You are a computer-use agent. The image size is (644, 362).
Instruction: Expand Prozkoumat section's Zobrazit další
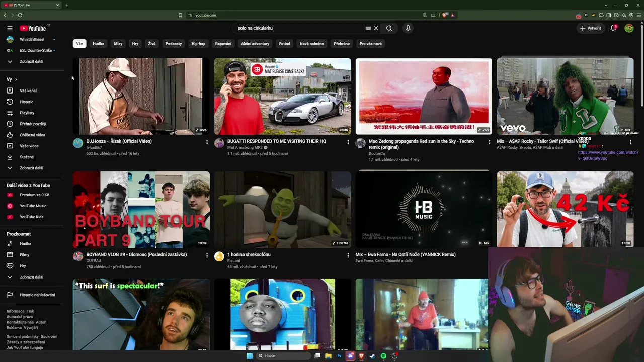pyautogui.click(x=33, y=277)
